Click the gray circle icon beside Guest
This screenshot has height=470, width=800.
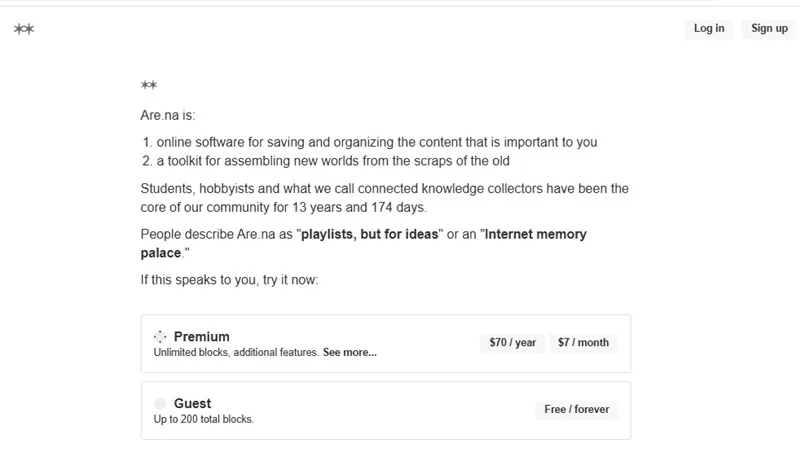[x=160, y=404]
